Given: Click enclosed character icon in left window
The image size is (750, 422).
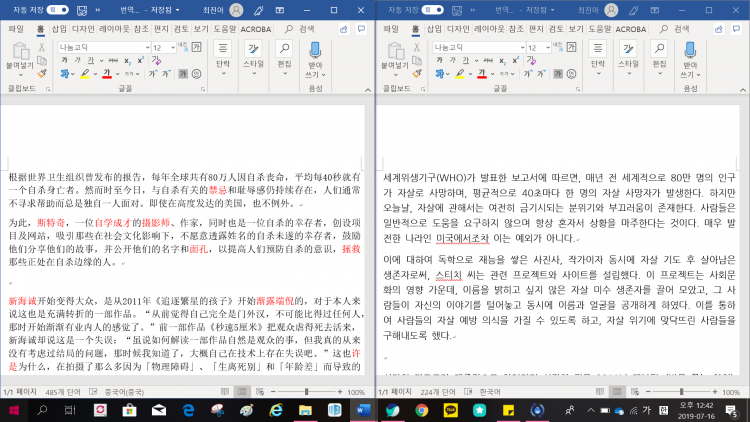Looking at the screenshot, I should [197, 74].
